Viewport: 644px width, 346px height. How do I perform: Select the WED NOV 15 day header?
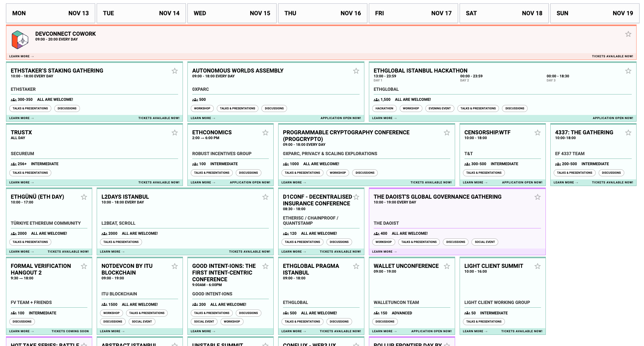[x=232, y=13]
